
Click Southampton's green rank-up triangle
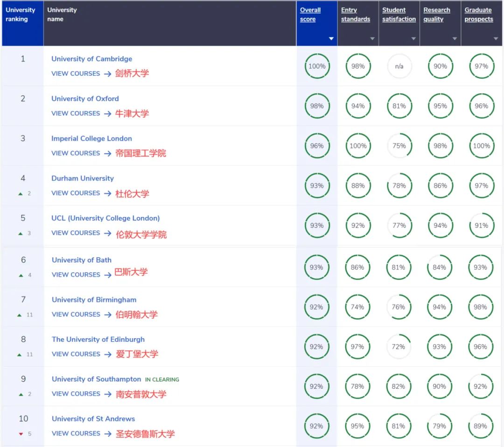click(21, 395)
